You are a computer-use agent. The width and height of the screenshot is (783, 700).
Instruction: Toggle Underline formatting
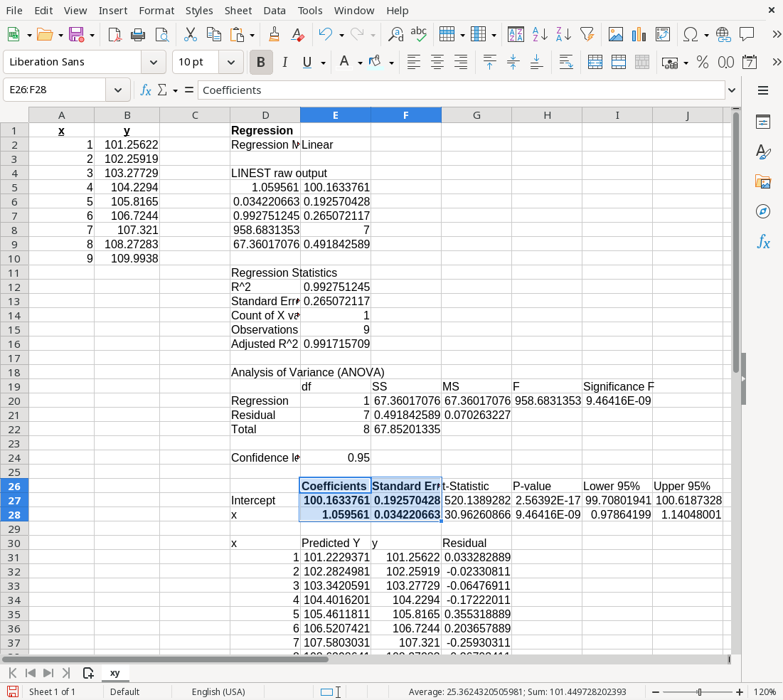(x=307, y=62)
